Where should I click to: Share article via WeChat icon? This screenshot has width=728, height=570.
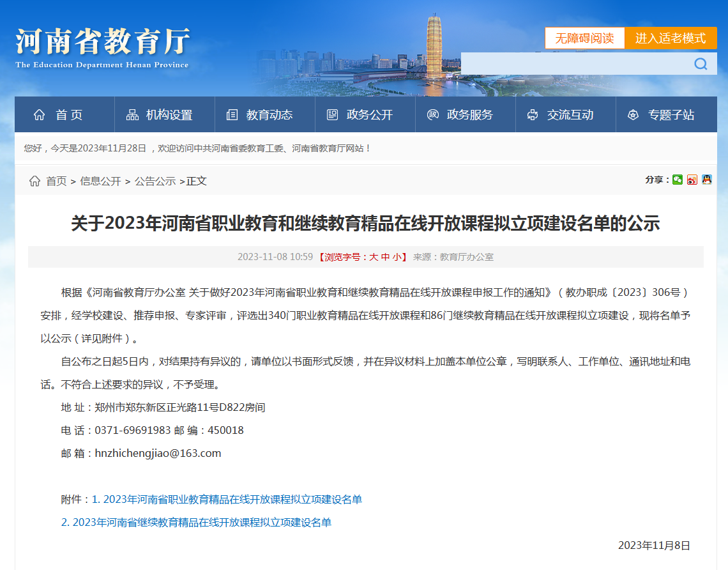pos(678,180)
